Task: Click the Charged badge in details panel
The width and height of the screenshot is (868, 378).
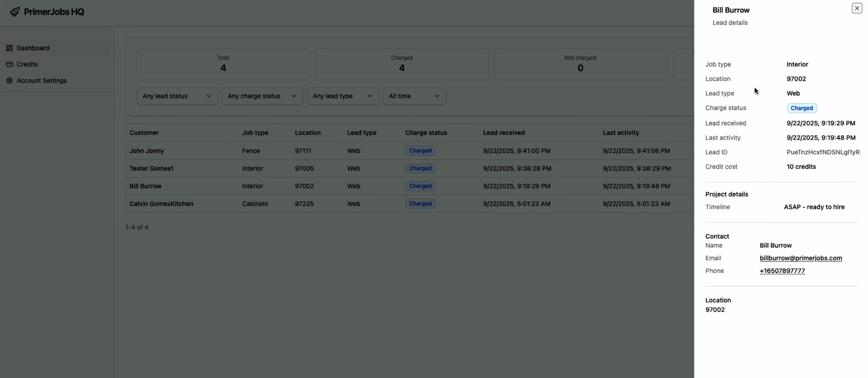Action: [x=801, y=108]
